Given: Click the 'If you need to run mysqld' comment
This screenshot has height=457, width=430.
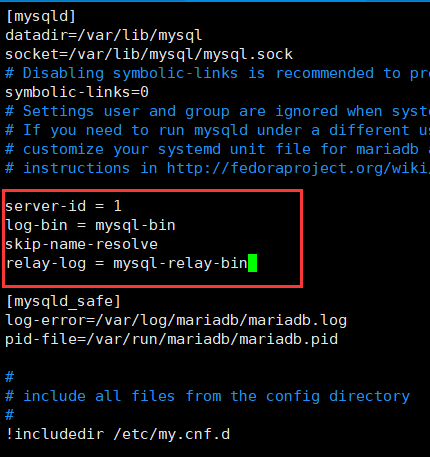Looking at the screenshot, I should [217, 130].
